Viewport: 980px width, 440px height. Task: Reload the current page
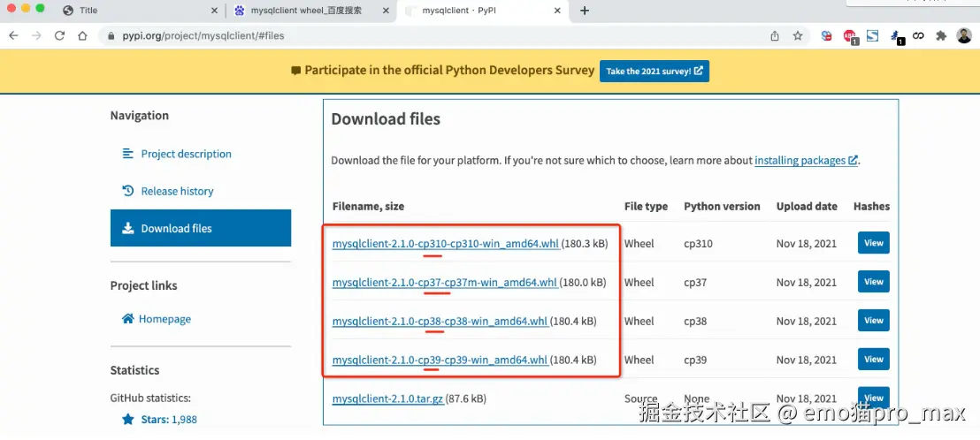tap(59, 36)
